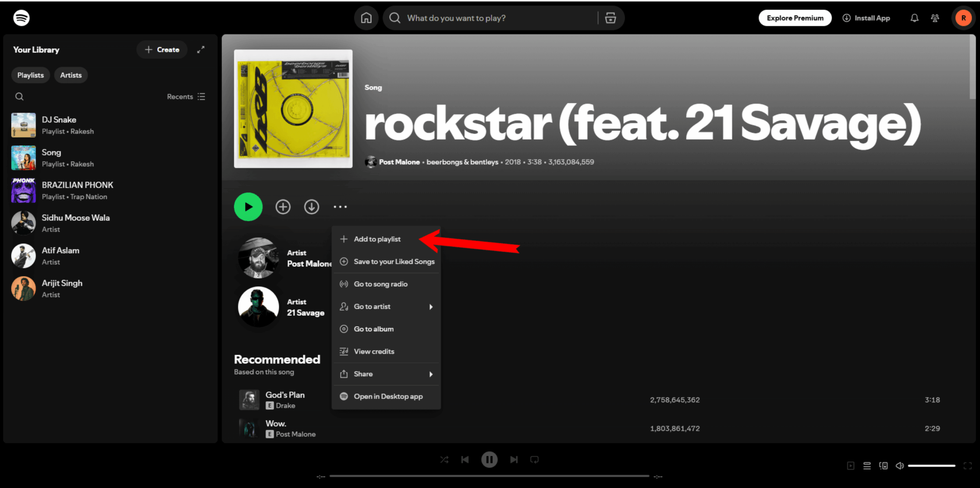The image size is (980, 488).
Task: Click the search magnifier in top bar
Action: pyautogui.click(x=395, y=18)
